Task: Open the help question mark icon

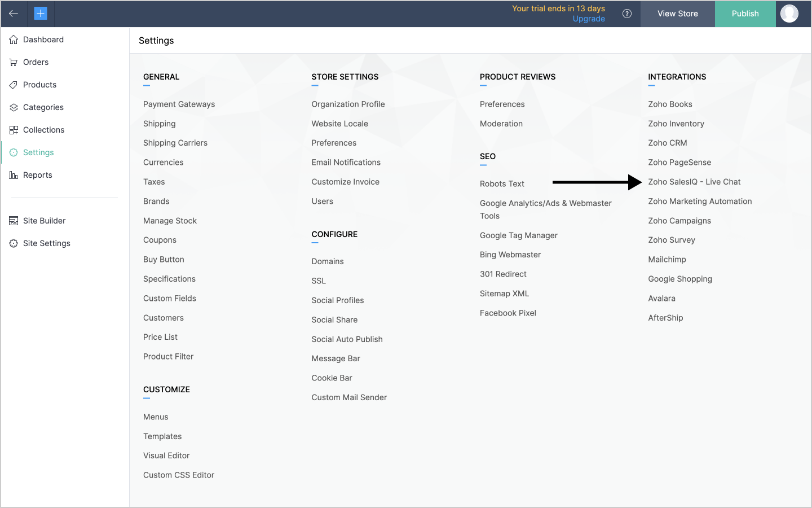Action: pos(627,14)
